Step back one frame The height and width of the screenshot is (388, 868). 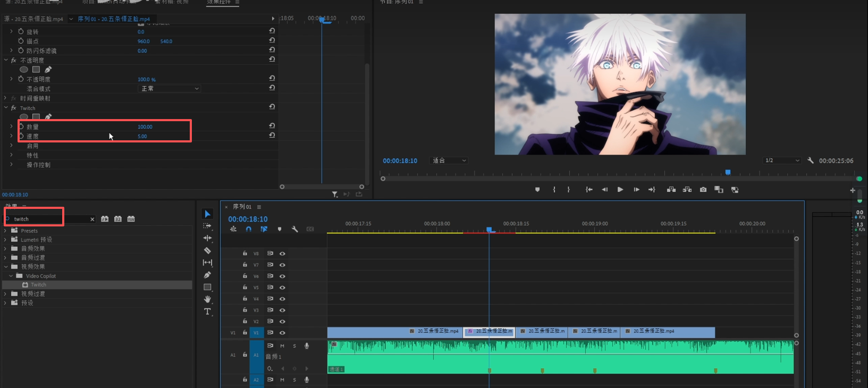click(x=604, y=190)
